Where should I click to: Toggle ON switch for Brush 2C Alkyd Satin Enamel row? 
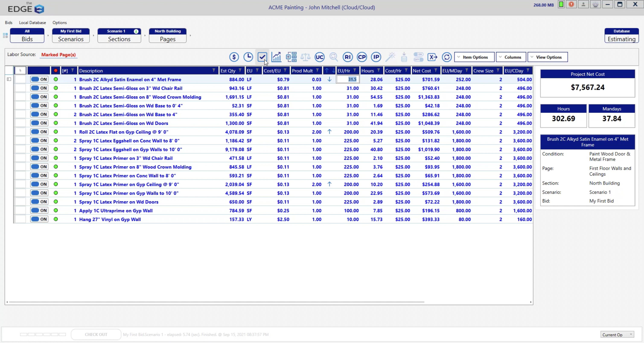tap(39, 79)
